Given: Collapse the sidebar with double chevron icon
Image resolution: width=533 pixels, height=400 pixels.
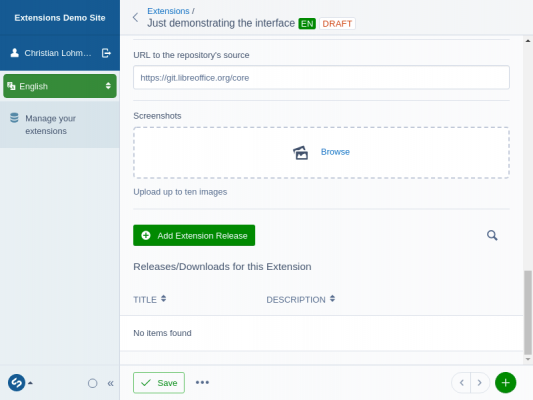Looking at the screenshot, I should (x=110, y=383).
